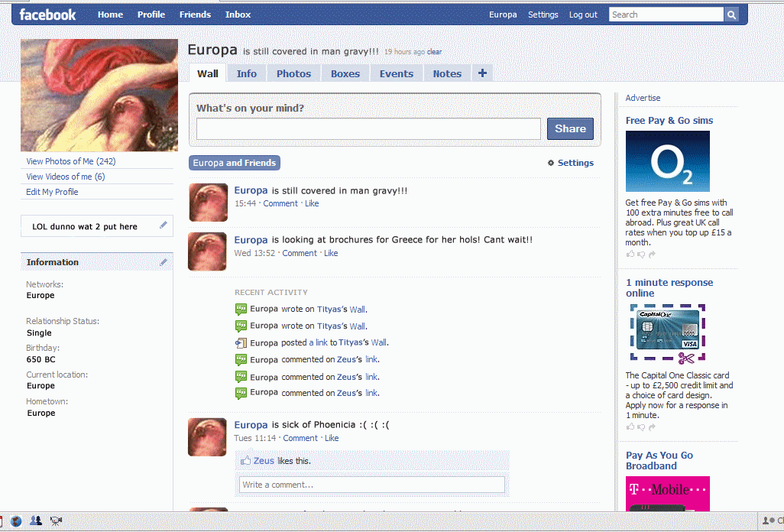This screenshot has width=784, height=532.
Task: Click the chat icon at bottom right
Action: click(769, 521)
